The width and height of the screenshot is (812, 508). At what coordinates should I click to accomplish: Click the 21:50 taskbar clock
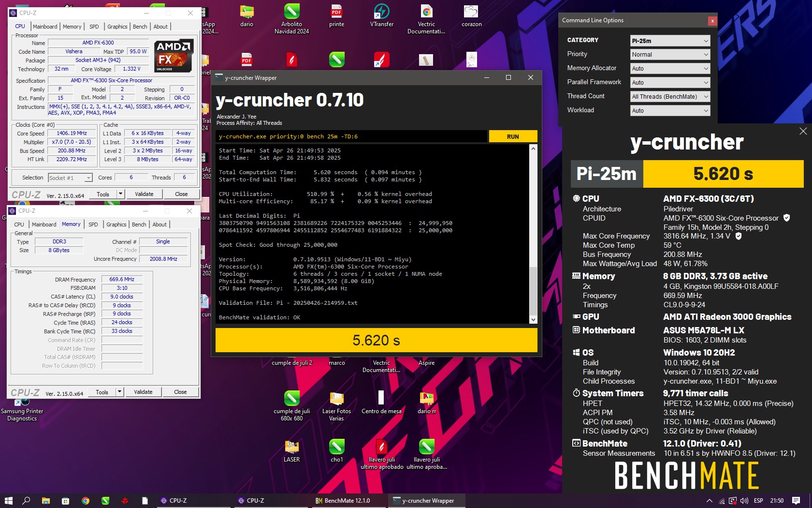tap(777, 501)
